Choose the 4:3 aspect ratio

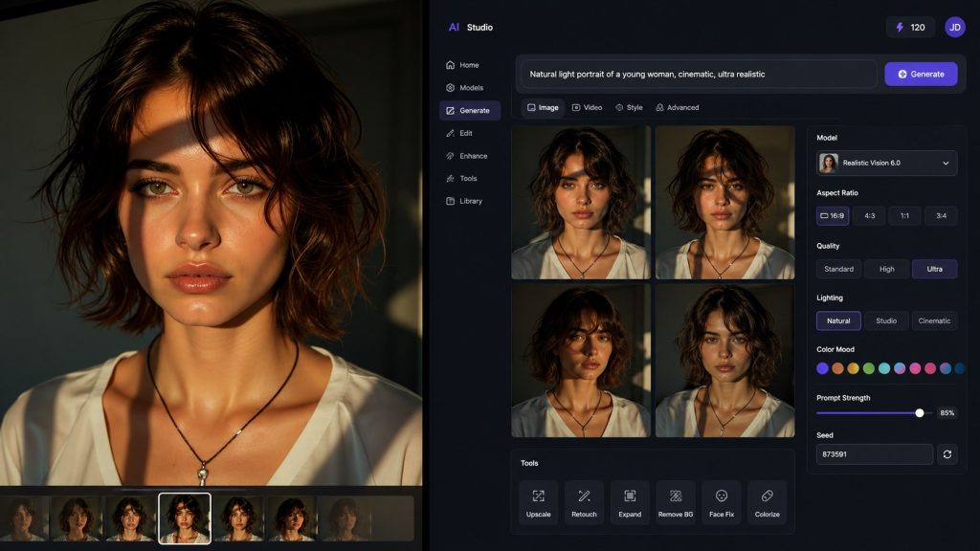coord(869,215)
